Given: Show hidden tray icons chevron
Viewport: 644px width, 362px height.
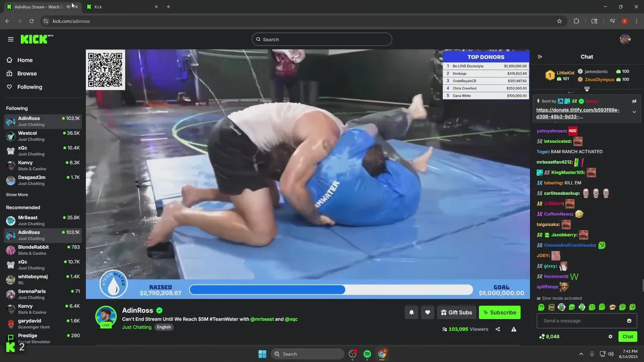Looking at the screenshot, I should point(581,354).
